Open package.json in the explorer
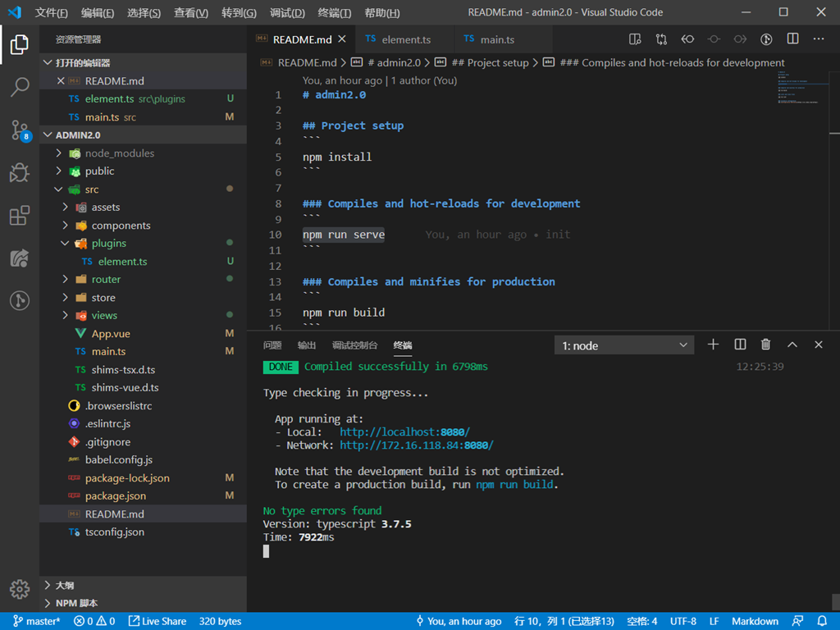Image resolution: width=840 pixels, height=630 pixels. click(116, 496)
